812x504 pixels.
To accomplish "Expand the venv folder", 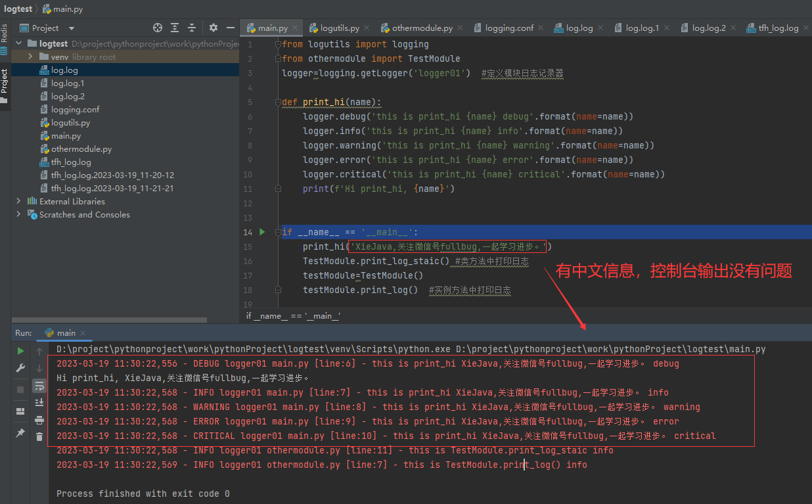I will 31,57.
